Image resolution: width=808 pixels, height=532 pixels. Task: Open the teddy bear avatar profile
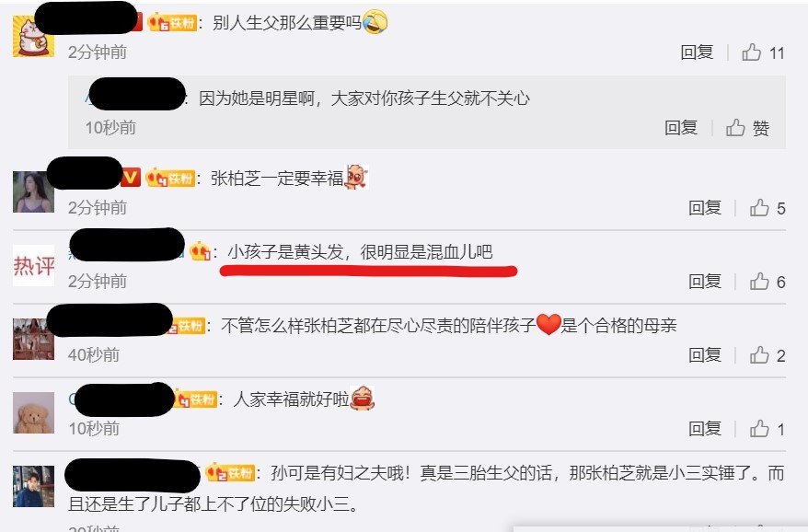click(x=33, y=413)
